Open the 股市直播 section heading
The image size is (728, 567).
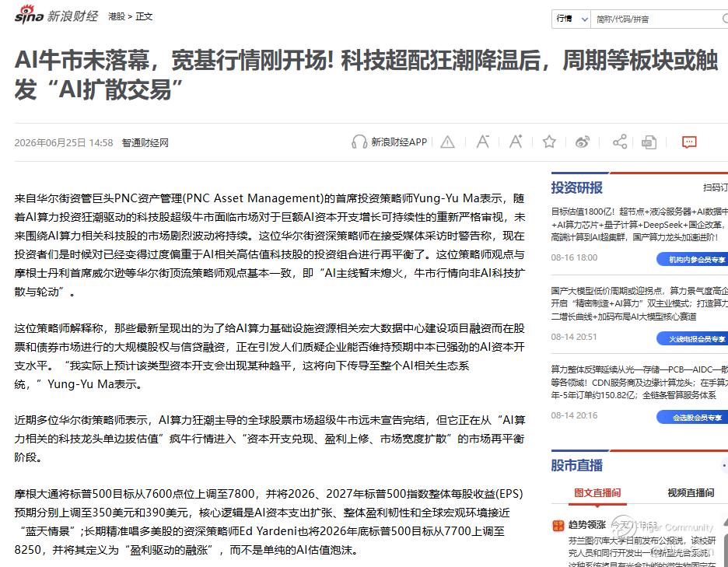576,465
